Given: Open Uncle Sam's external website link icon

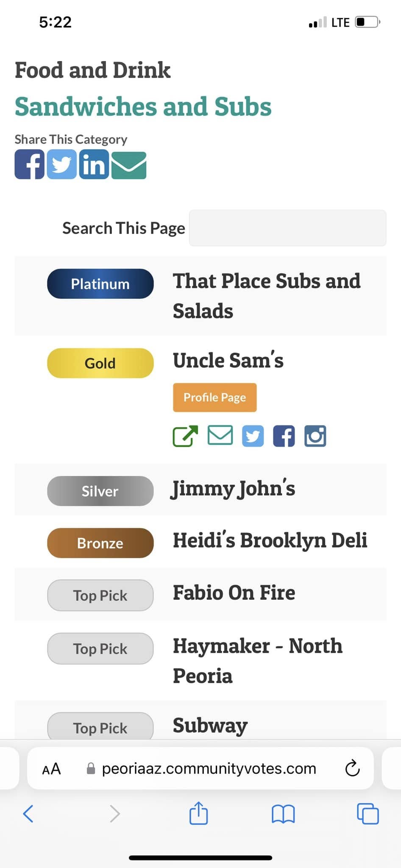Looking at the screenshot, I should [x=186, y=436].
